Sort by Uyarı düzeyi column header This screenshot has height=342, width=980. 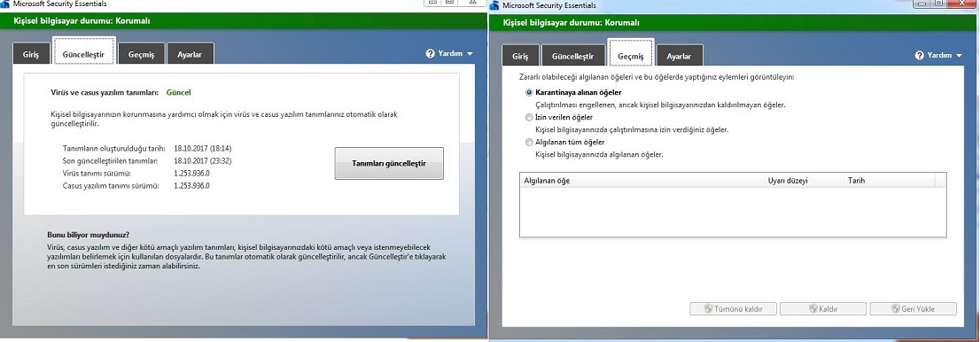click(803, 181)
